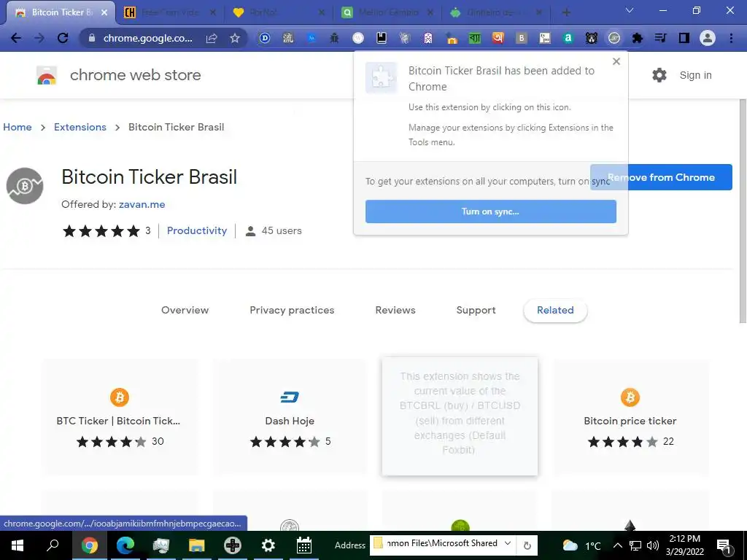Open Microsoft Edge from taskbar
Screen dimensions: 747x560
(x=125, y=545)
